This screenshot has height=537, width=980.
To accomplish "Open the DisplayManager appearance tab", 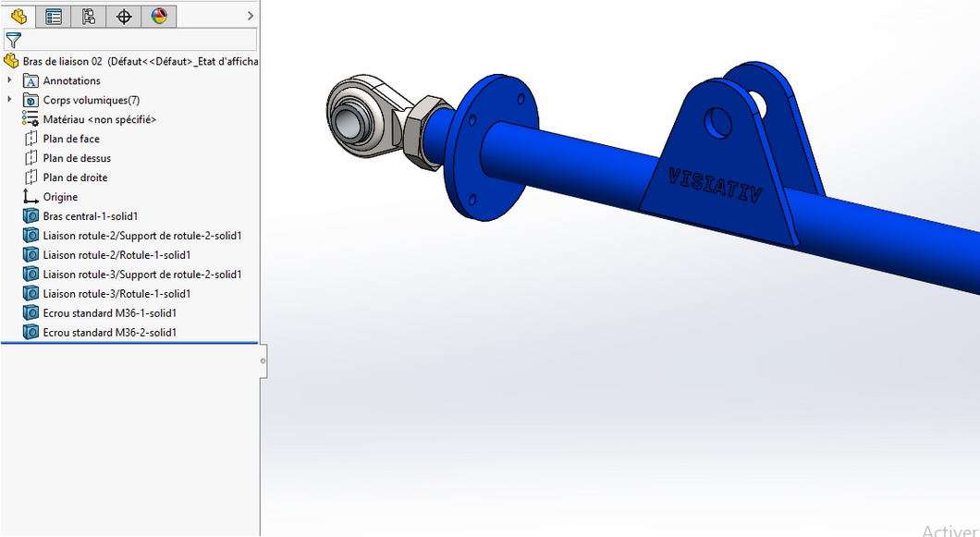I will [159, 17].
